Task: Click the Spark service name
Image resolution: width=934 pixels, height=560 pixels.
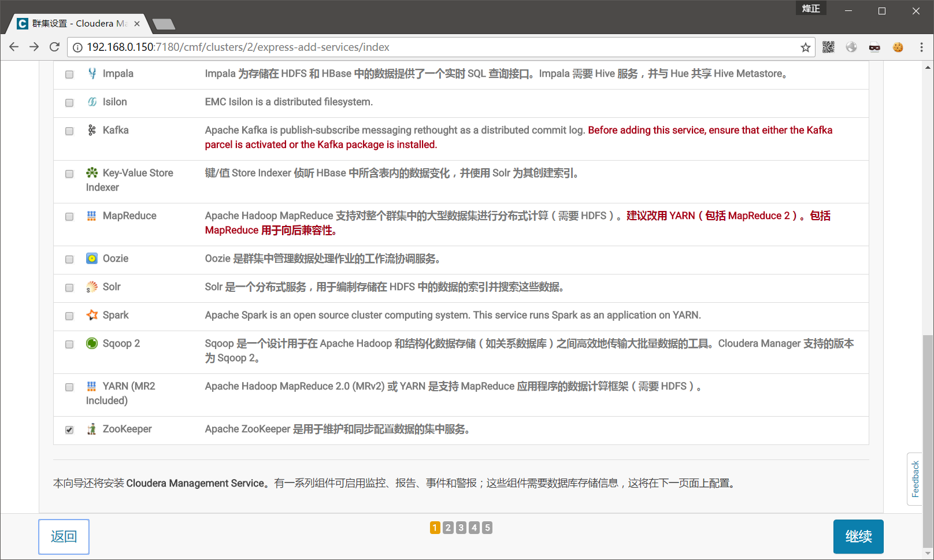Action: (116, 315)
